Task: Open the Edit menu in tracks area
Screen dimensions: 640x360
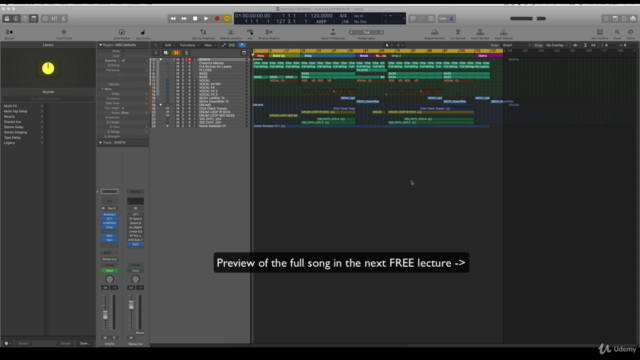Action: click(169, 45)
